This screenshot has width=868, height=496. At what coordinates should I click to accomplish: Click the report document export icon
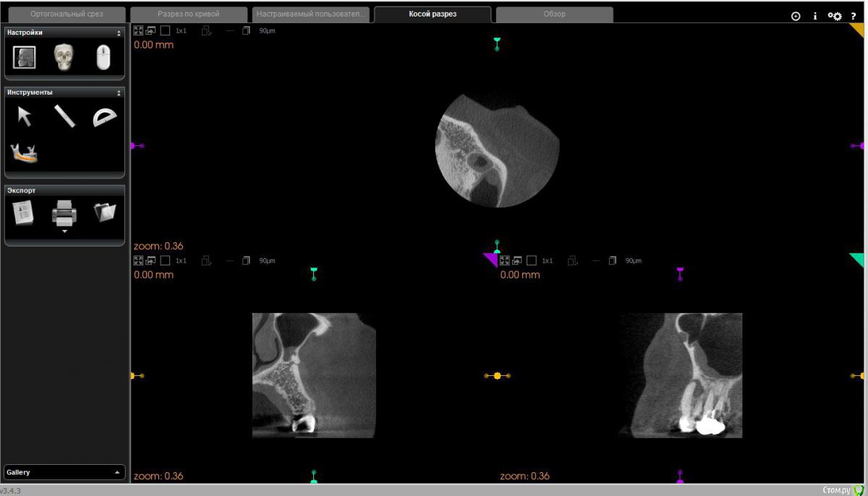pos(23,213)
